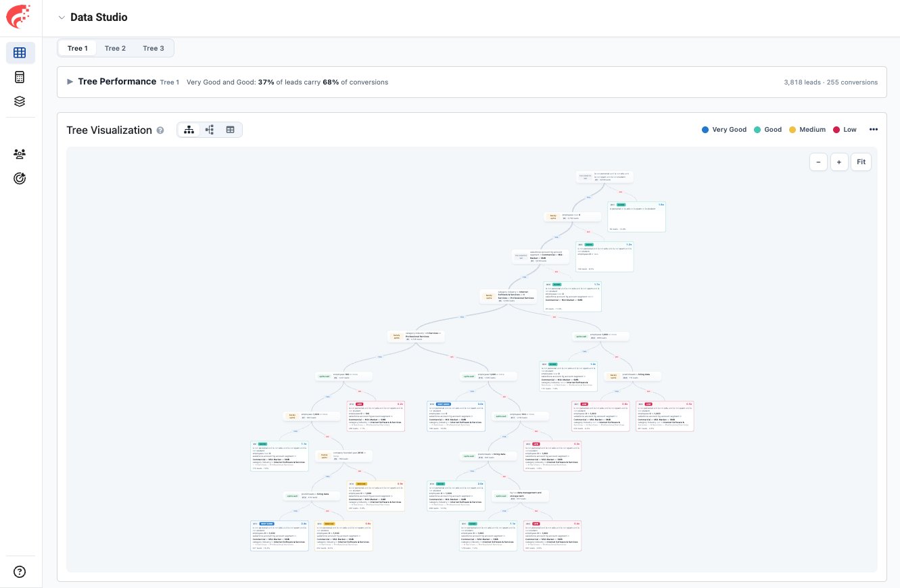Open the data grid sidebar icon
900x588 pixels.
[20, 53]
